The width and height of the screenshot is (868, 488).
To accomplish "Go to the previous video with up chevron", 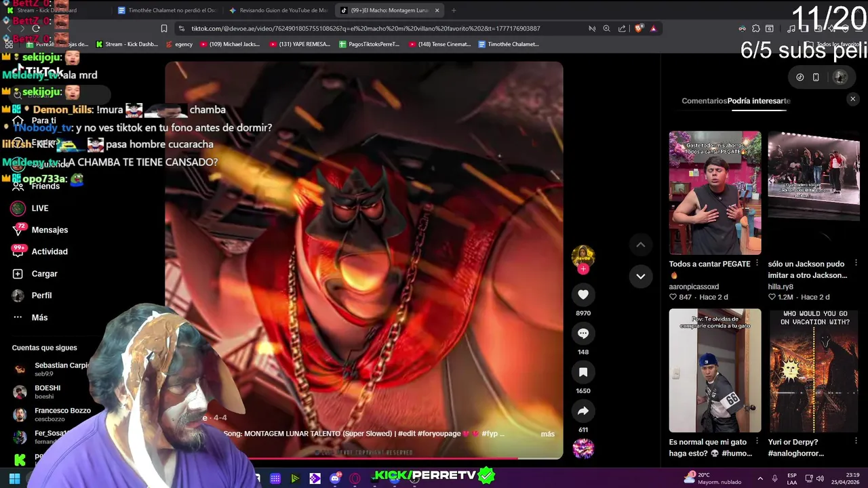I will (x=640, y=245).
